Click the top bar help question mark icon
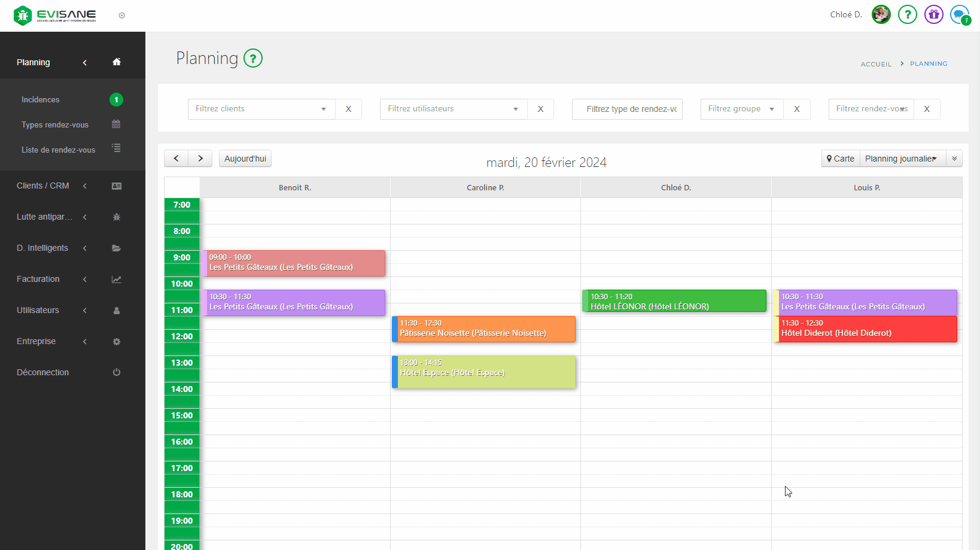980x550 pixels. click(907, 14)
